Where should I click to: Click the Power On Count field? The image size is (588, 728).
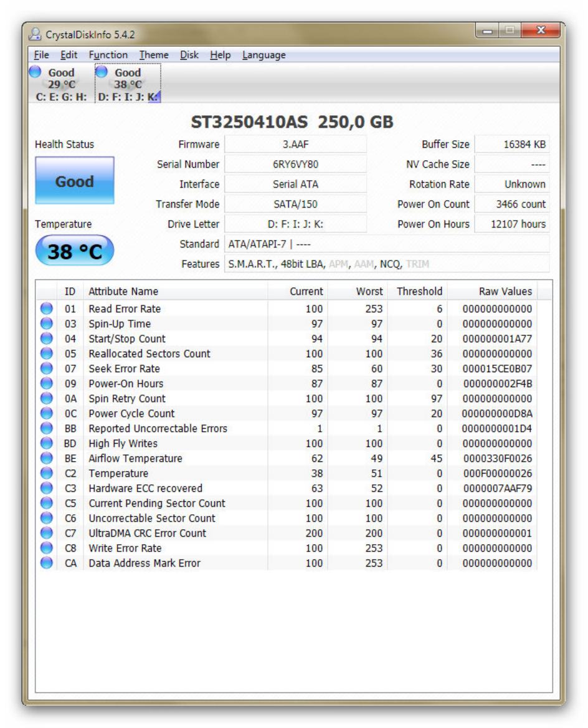click(x=512, y=204)
